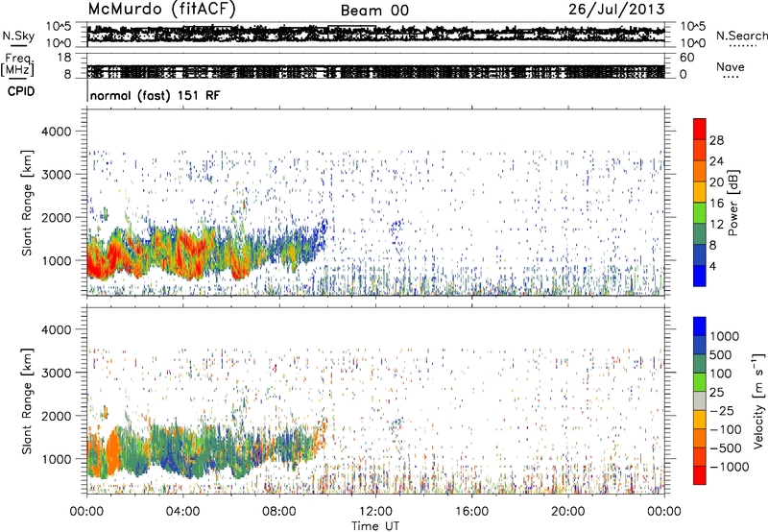
Task: Click the Velocity panel's "Slant Range [km]" axis title
Action: 27,400
